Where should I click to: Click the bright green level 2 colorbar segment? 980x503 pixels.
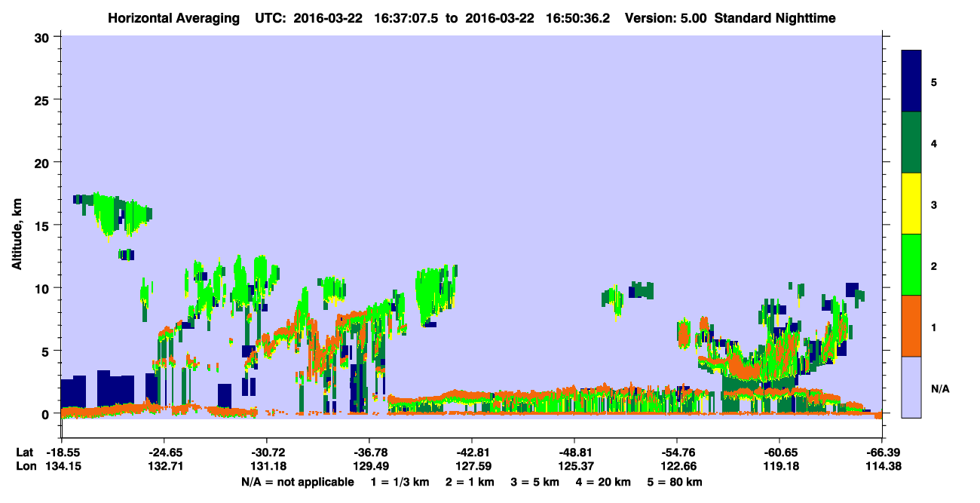(911, 264)
